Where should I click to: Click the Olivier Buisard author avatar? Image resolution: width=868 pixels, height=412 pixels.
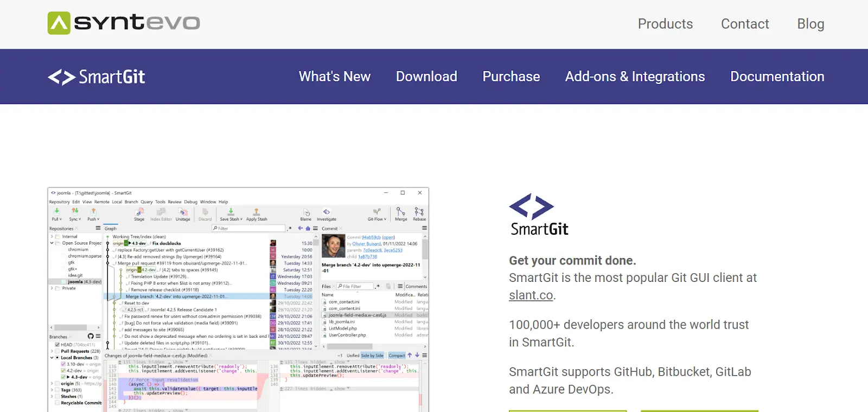click(x=333, y=246)
